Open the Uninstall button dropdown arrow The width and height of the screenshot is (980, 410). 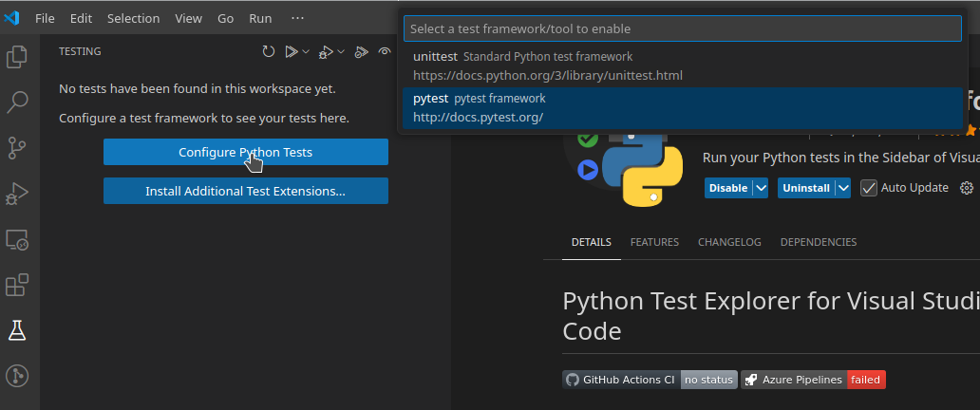tap(843, 188)
